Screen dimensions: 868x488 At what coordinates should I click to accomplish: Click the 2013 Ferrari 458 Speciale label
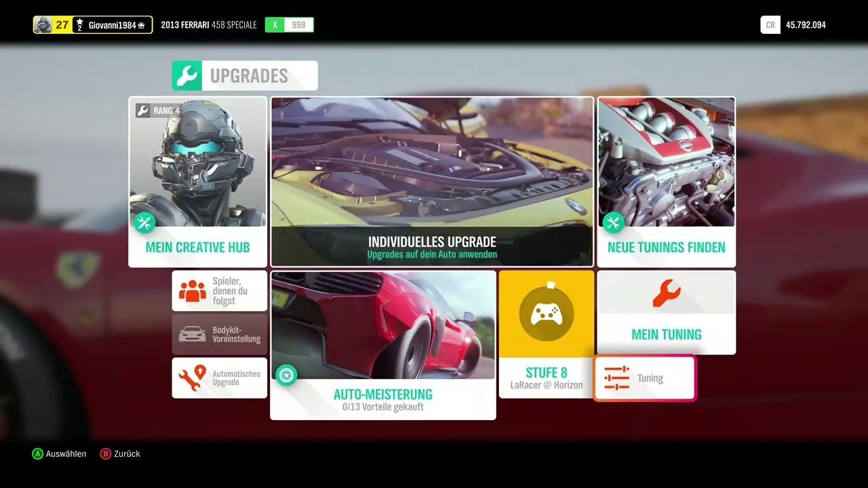click(209, 25)
